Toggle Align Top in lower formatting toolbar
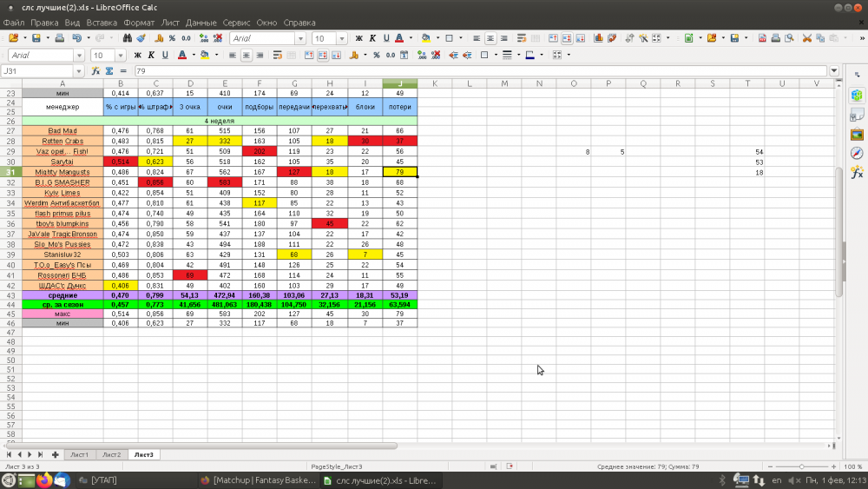Screen dimensions: 868x489 309,55
